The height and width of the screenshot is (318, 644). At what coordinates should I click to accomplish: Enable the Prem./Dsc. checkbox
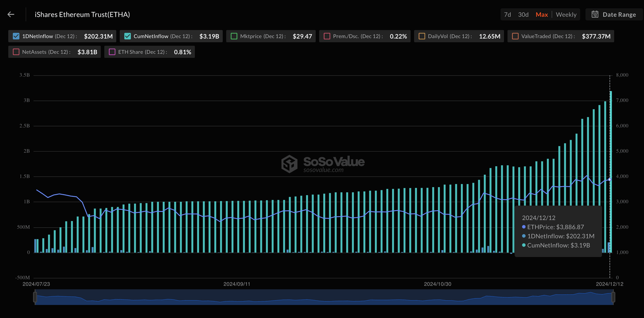[x=327, y=36]
